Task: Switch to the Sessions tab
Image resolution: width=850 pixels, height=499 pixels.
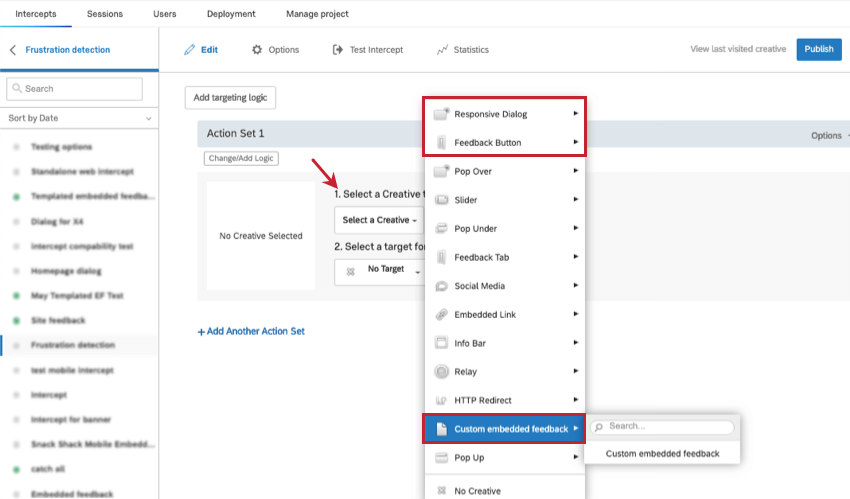Action: coord(105,14)
